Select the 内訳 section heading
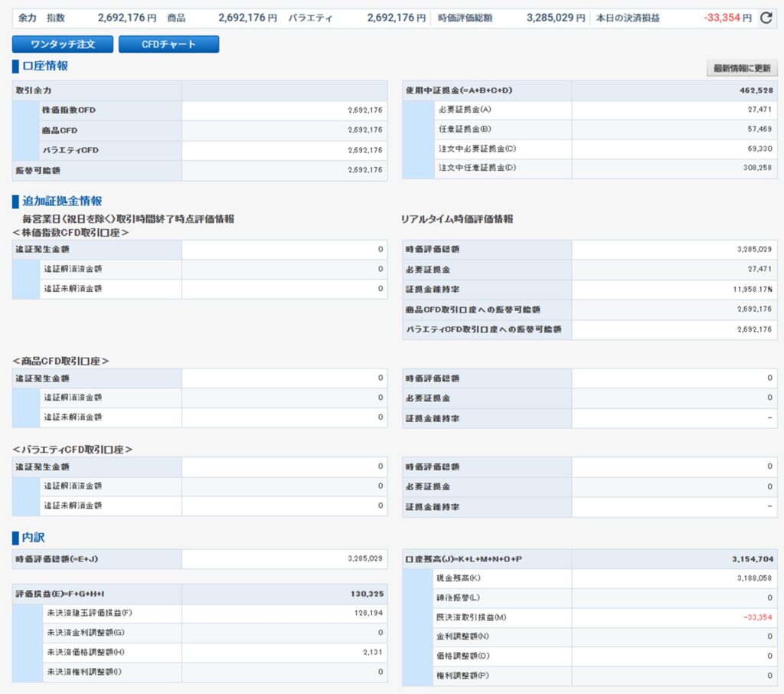The image size is (784, 694). coord(34,538)
